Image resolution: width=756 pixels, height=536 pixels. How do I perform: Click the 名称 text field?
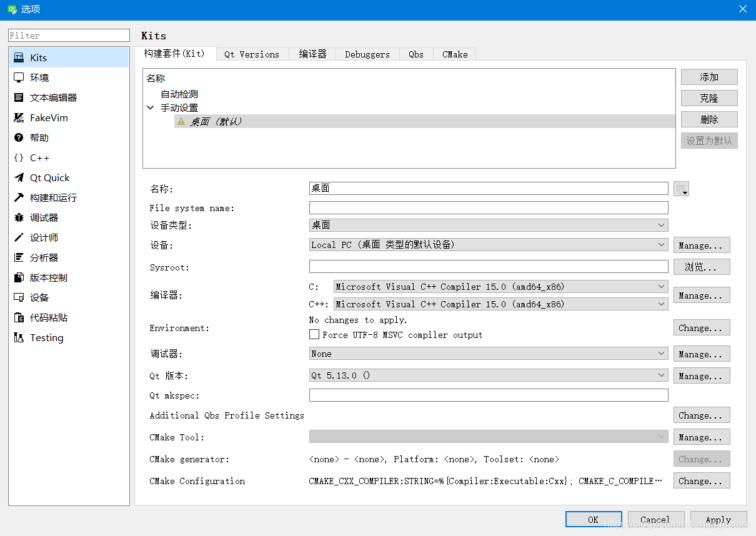pyautogui.click(x=489, y=188)
